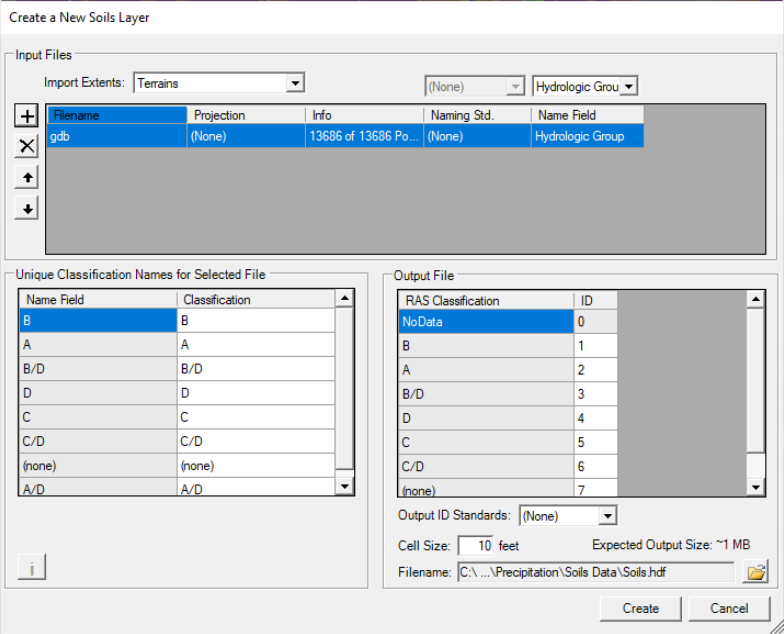Open the Output ID Standards dropdown
The image size is (784, 634).
pos(607,516)
